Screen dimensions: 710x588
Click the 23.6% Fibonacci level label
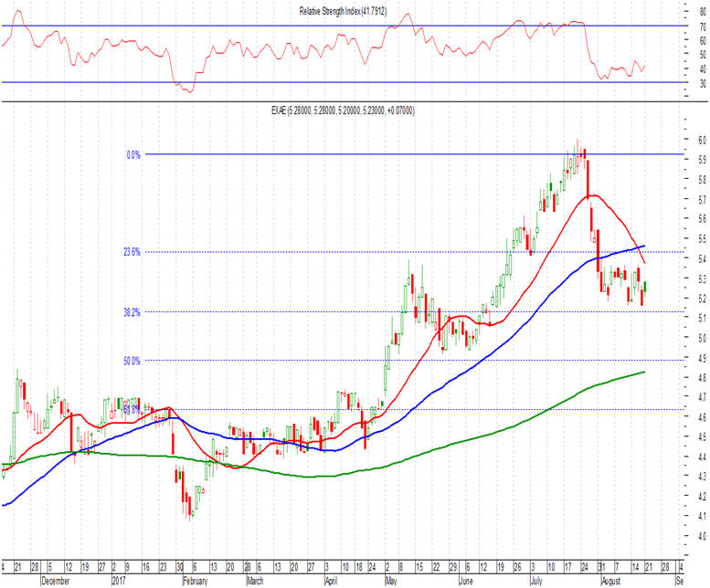(132, 252)
